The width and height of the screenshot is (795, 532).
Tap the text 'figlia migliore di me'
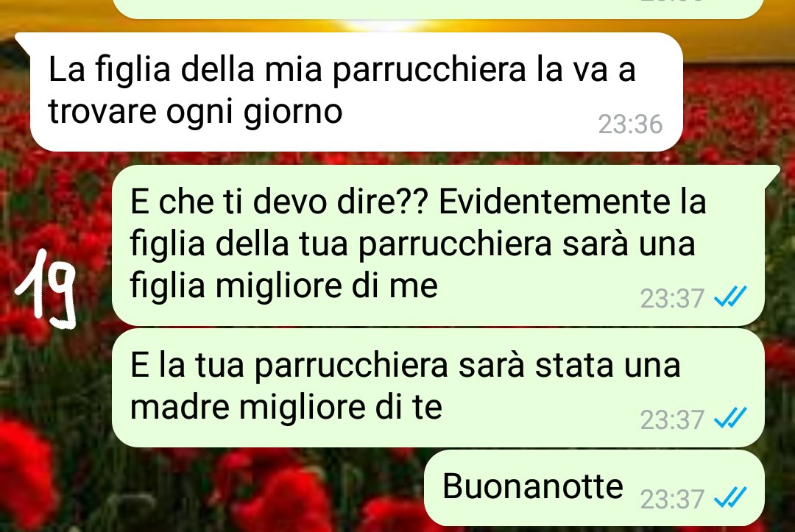pos(284,286)
